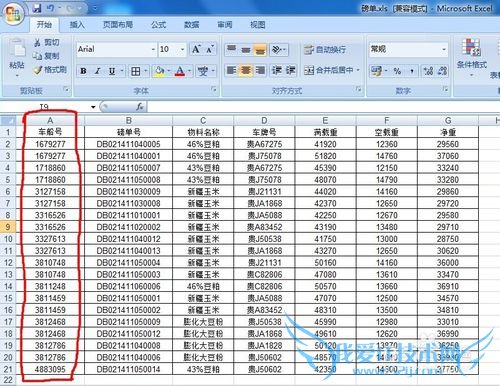500x386 pixels.
Task: Insert a function with the fx button
Action: [140, 107]
